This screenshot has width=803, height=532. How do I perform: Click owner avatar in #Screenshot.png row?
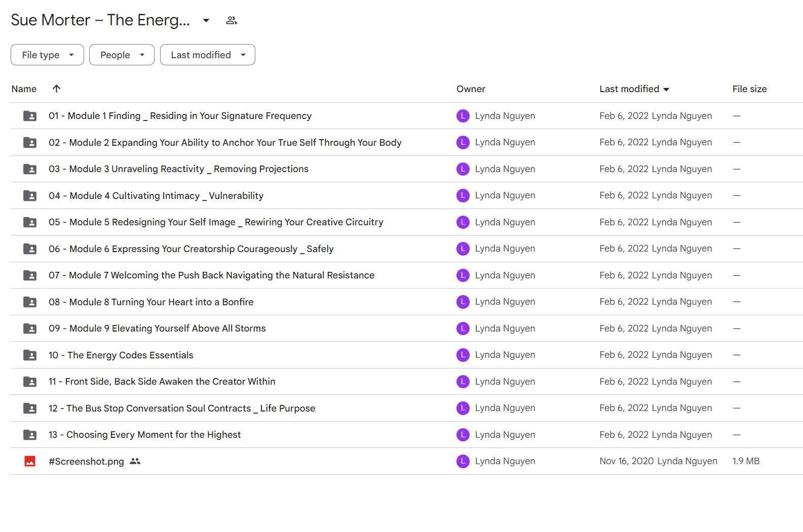pos(463,461)
